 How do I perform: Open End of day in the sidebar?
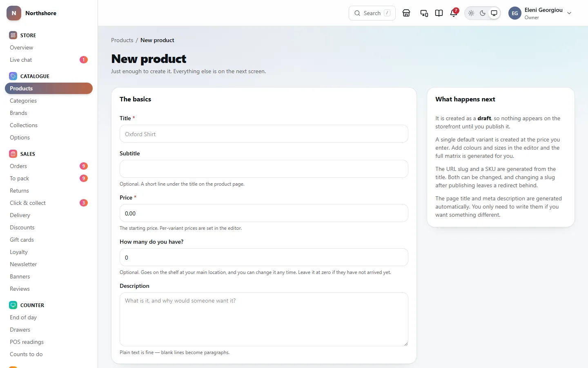(49, 317)
